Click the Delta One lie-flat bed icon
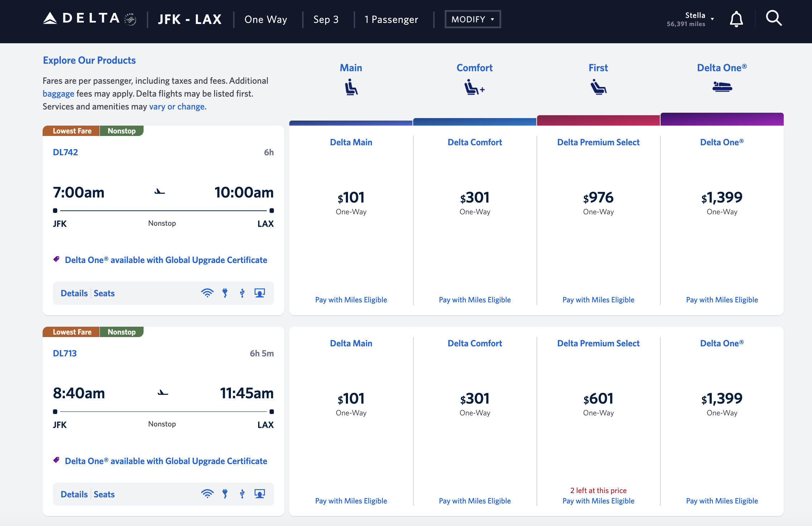 coord(722,87)
